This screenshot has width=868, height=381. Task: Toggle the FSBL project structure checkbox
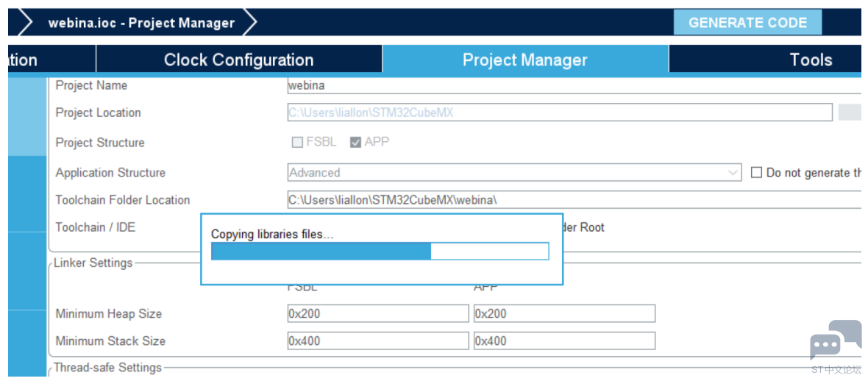tap(297, 142)
